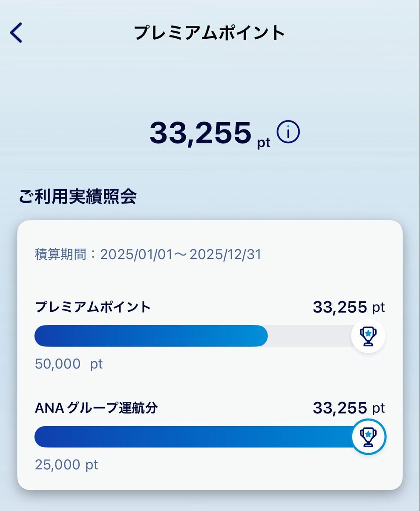
Task: Tap the trophy icon on ANA Group bar
Action: coord(368,437)
